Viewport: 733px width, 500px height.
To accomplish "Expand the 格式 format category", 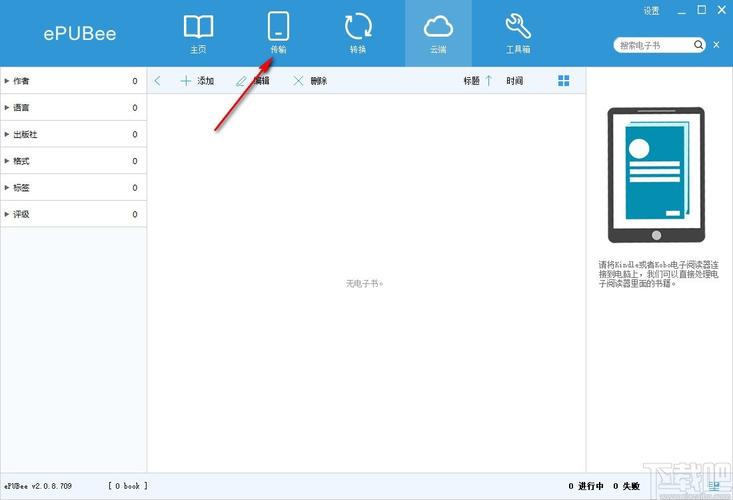I will coord(8,161).
